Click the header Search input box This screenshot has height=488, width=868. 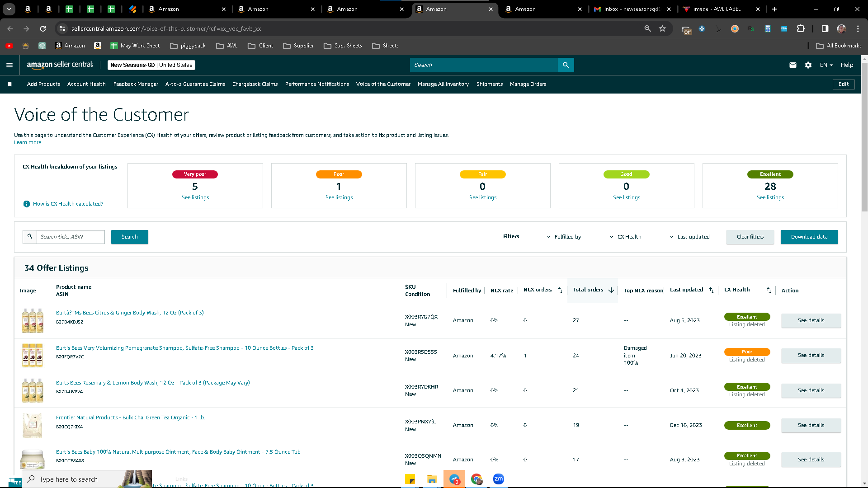click(484, 65)
